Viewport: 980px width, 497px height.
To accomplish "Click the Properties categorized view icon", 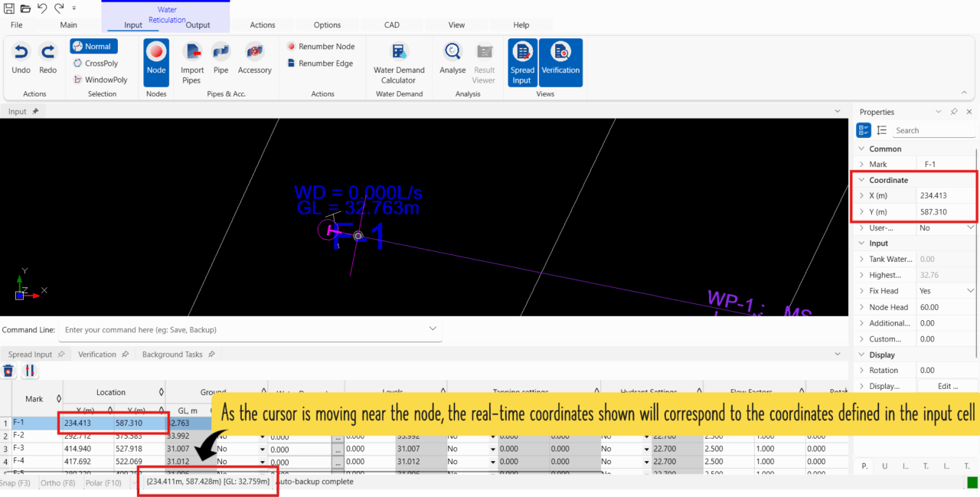I will point(863,130).
